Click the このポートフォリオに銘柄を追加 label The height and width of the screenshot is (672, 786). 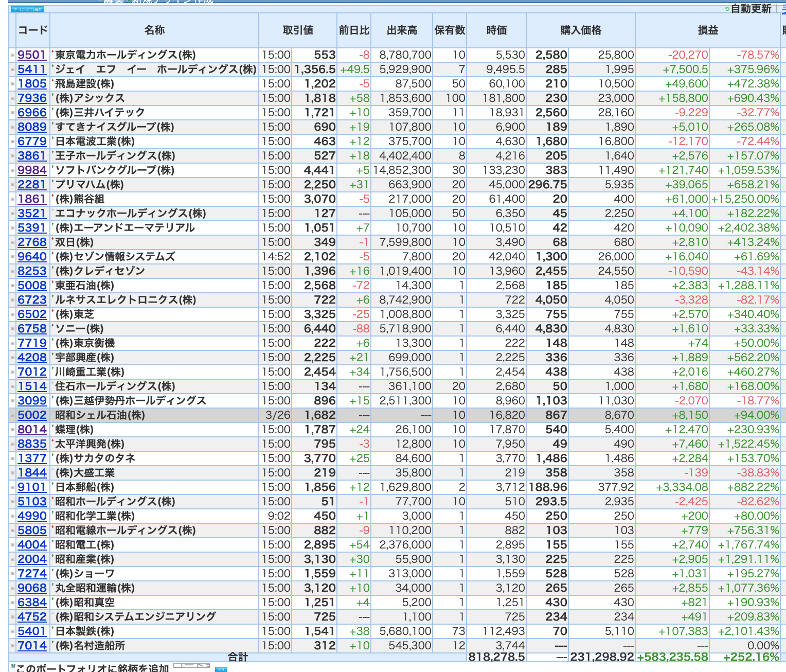tap(93, 667)
